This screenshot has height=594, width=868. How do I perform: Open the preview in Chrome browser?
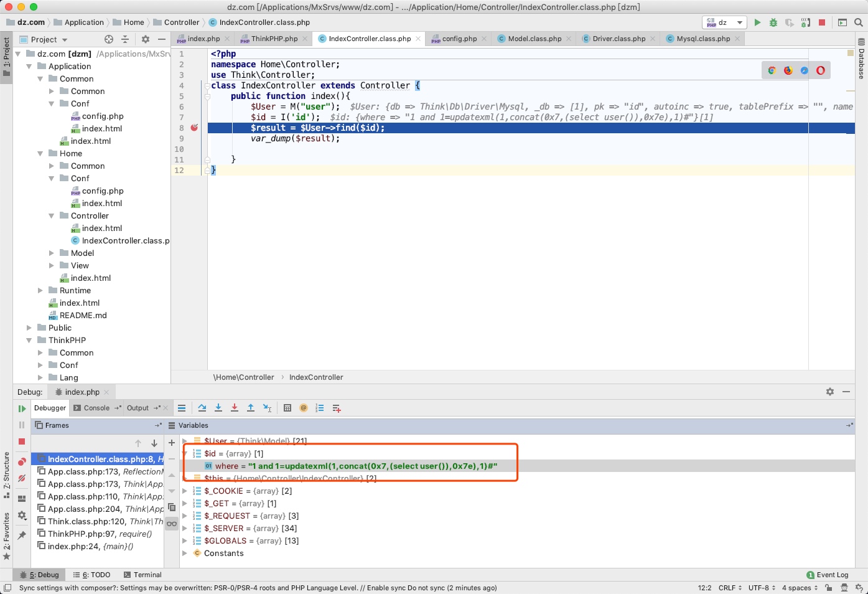coord(772,70)
